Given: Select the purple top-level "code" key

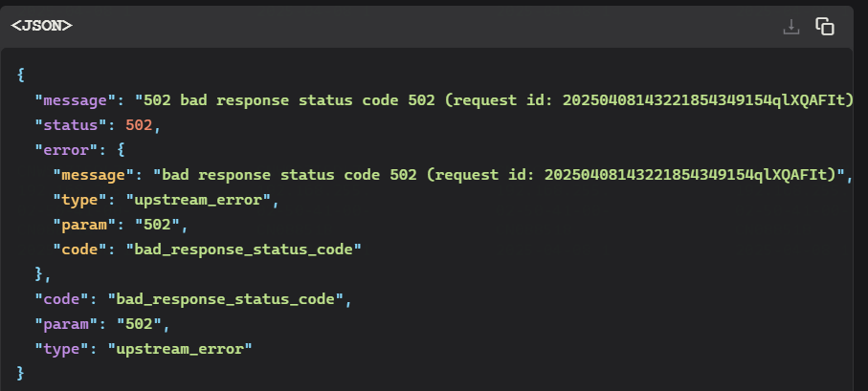Looking at the screenshot, I should pyautogui.click(x=57, y=299).
